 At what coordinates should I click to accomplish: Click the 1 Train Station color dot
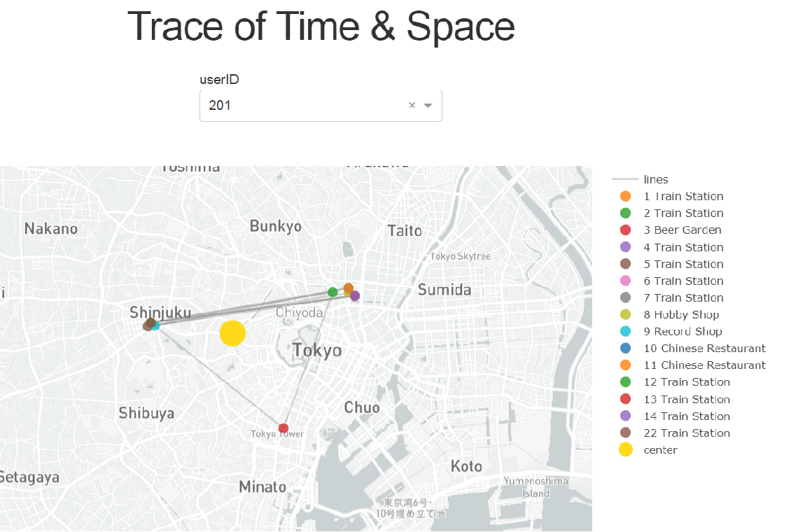[x=626, y=196]
